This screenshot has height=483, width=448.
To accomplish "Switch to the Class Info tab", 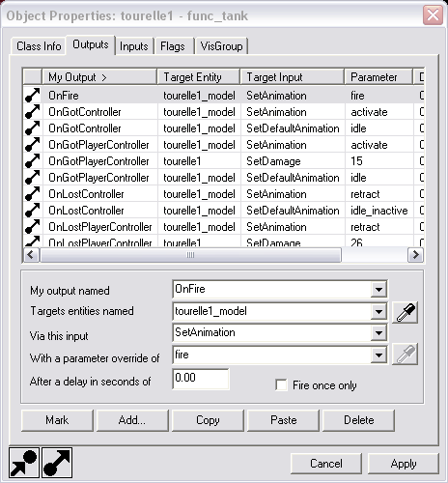I will point(39,46).
